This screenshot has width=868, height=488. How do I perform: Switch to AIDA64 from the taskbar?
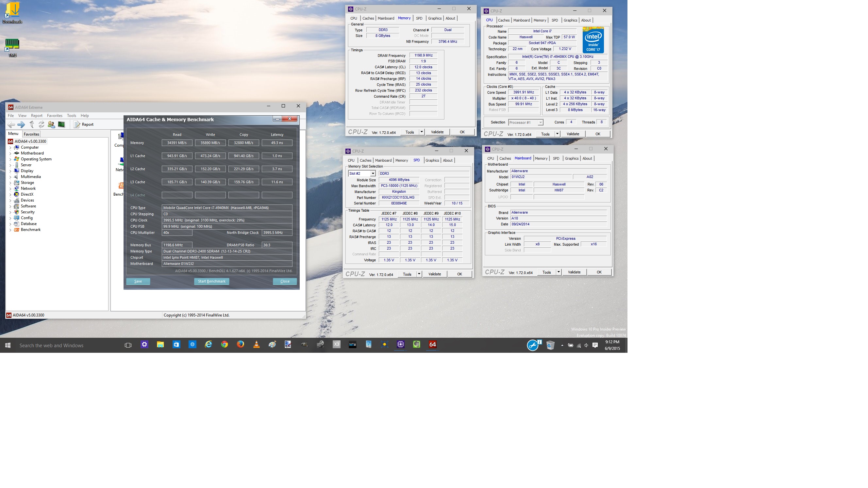point(432,345)
